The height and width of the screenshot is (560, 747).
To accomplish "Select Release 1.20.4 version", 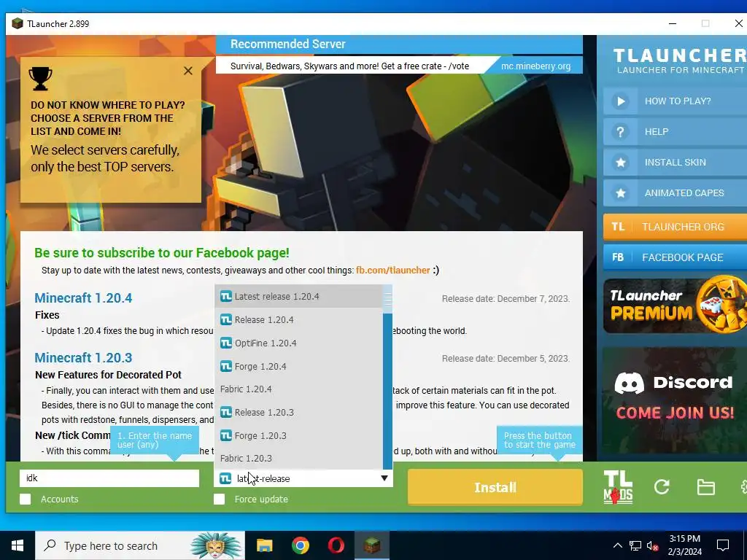I will (x=298, y=319).
